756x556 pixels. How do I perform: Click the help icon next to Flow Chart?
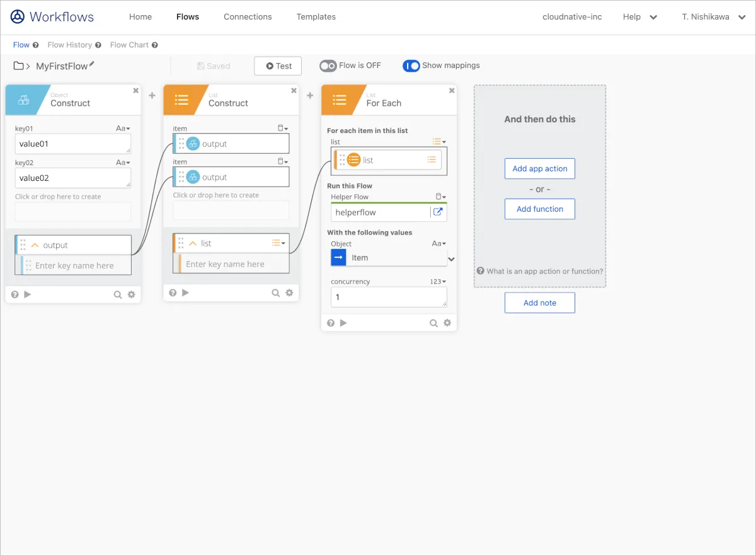pyautogui.click(x=155, y=45)
